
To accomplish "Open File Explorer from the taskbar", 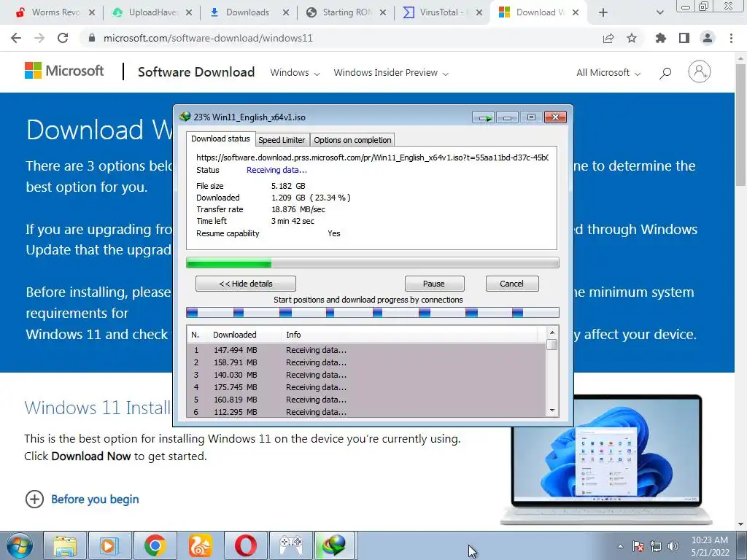I will tap(65, 545).
